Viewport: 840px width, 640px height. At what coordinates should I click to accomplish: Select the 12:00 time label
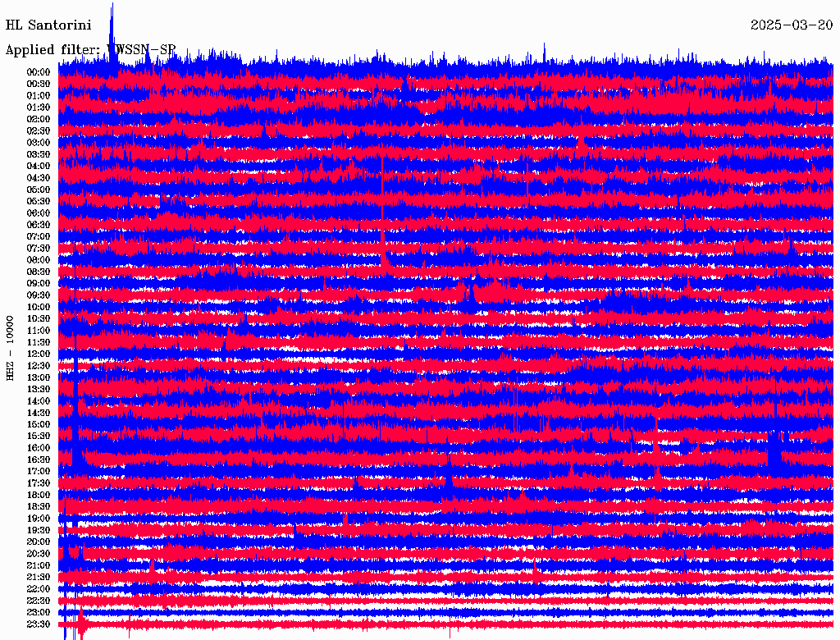(39, 354)
